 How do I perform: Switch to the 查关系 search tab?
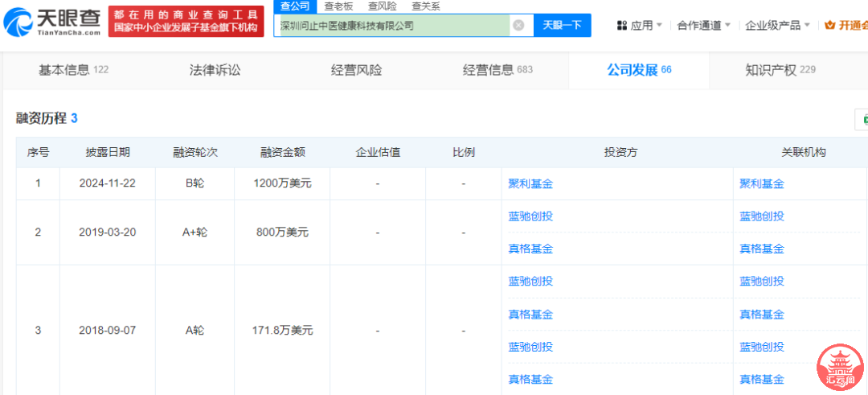click(426, 6)
